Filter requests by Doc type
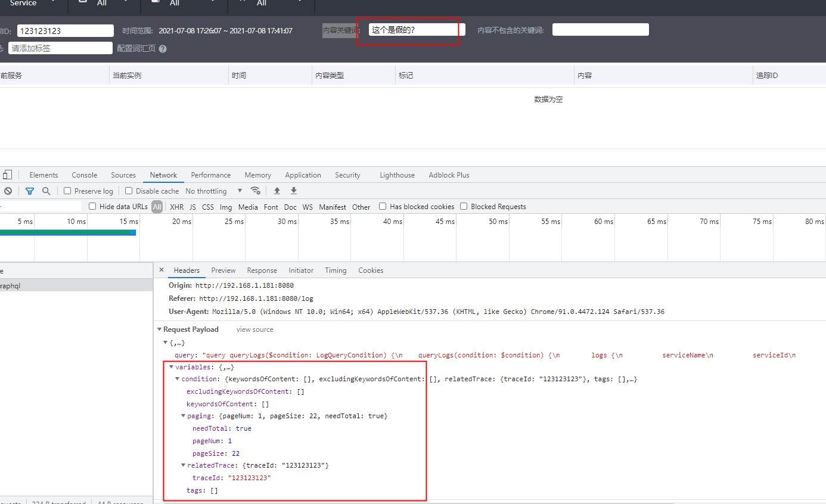This screenshot has width=826, height=504. 290,207
